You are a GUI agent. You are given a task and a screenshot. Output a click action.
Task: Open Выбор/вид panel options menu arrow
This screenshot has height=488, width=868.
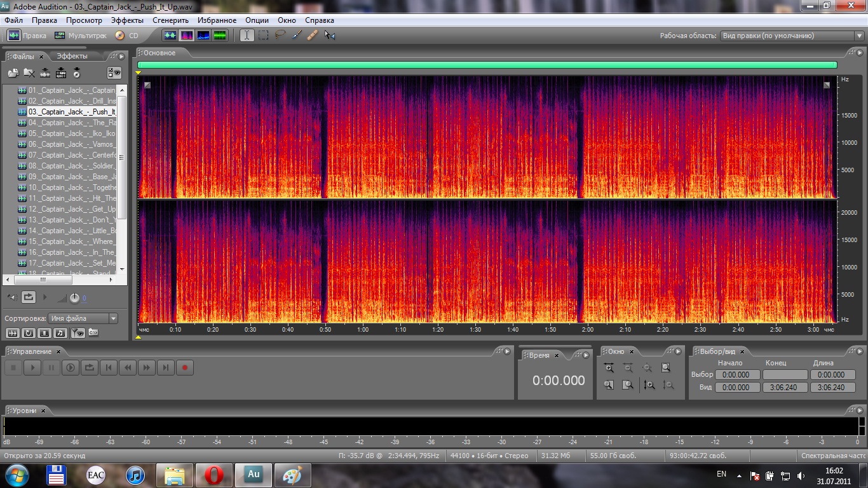860,351
